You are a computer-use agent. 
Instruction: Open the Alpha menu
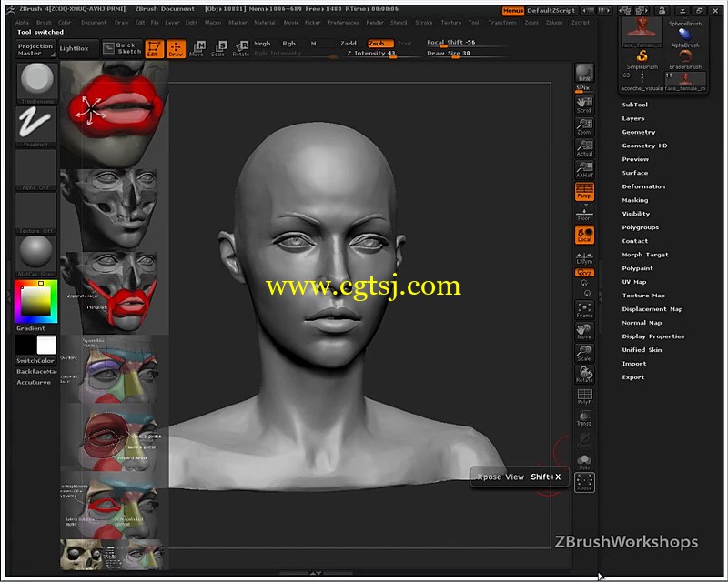[22, 22]
